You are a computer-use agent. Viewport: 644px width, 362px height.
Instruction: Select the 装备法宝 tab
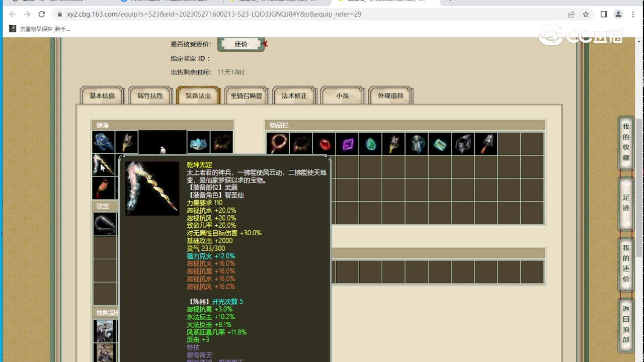[198, 96]
